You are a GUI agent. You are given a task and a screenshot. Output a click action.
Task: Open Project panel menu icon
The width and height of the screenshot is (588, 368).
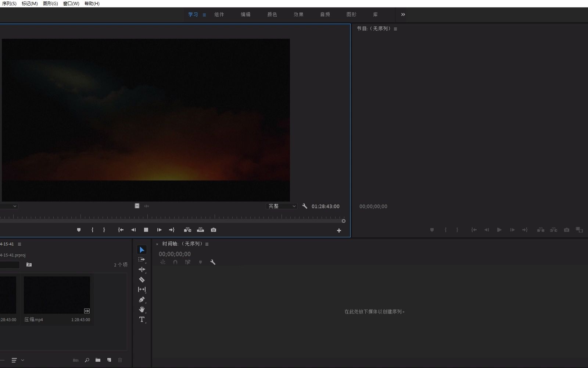(19, 244)
